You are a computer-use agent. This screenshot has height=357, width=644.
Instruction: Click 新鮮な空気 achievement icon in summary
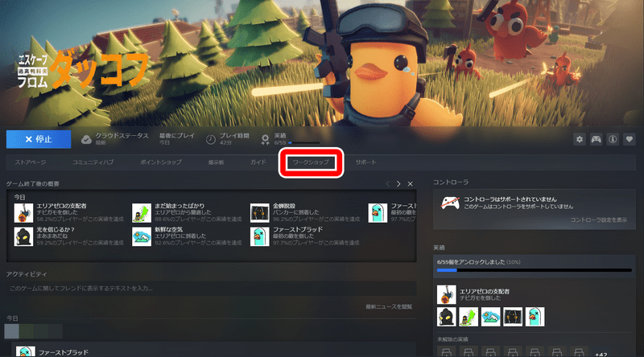click(x=142, y=236)
